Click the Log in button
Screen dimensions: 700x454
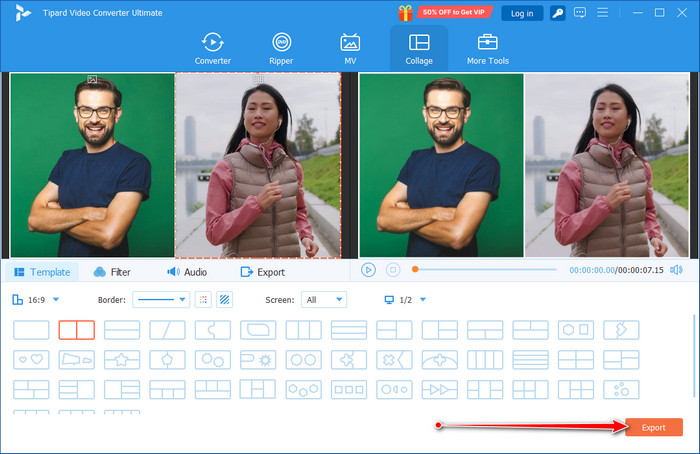pyautogui.click(x=522, y=13)
